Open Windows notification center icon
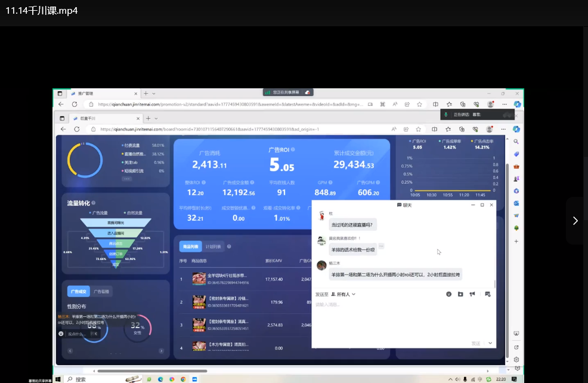 click(x=514, y=379)
